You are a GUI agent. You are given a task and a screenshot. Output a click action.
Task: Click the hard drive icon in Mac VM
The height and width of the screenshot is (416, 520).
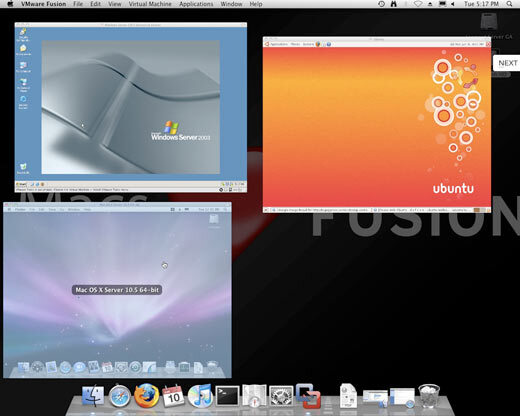[214, 220]
